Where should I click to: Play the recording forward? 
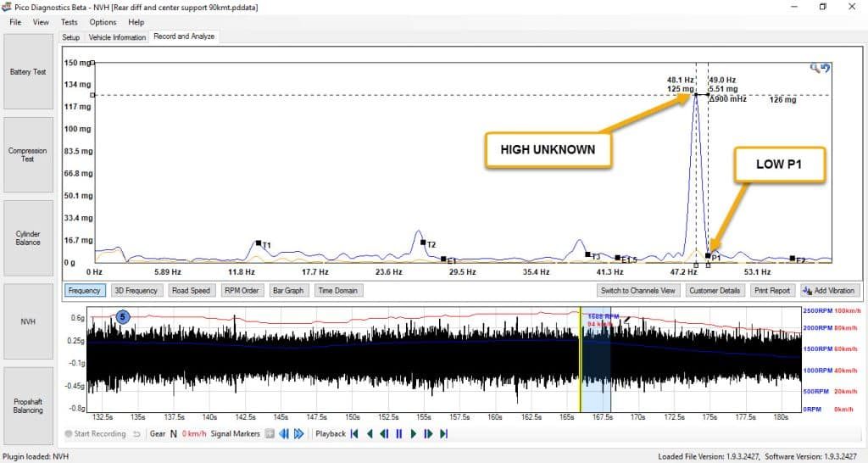(x=414, y=434)
